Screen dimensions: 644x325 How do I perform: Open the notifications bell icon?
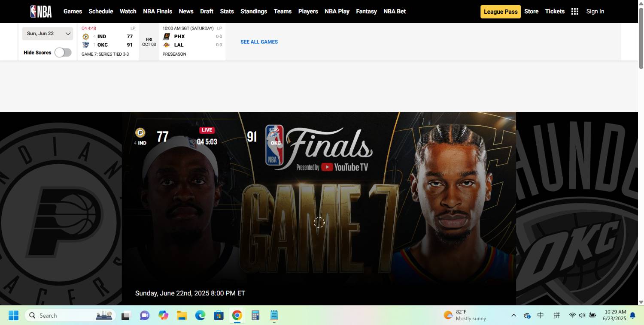click(x=632, y=316)
